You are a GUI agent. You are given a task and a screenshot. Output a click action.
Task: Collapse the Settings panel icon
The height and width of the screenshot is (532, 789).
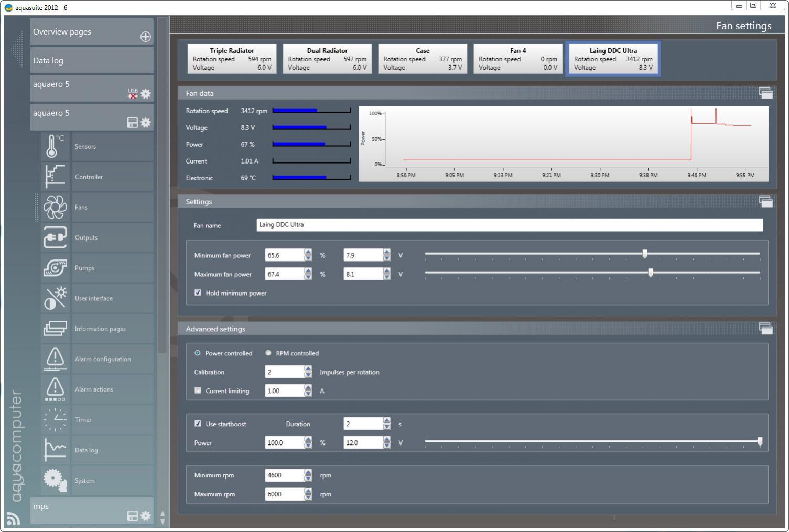766,201
